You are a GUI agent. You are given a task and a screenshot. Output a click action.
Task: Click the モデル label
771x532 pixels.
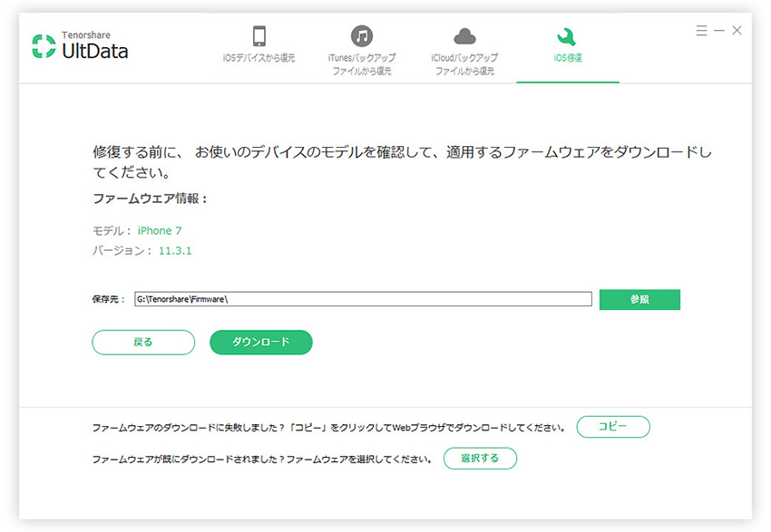pyautogui.click(x=112, y=231)
